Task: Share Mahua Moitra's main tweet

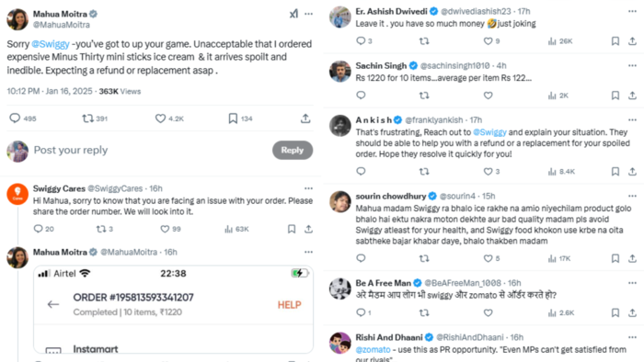Action: (305, 119)
